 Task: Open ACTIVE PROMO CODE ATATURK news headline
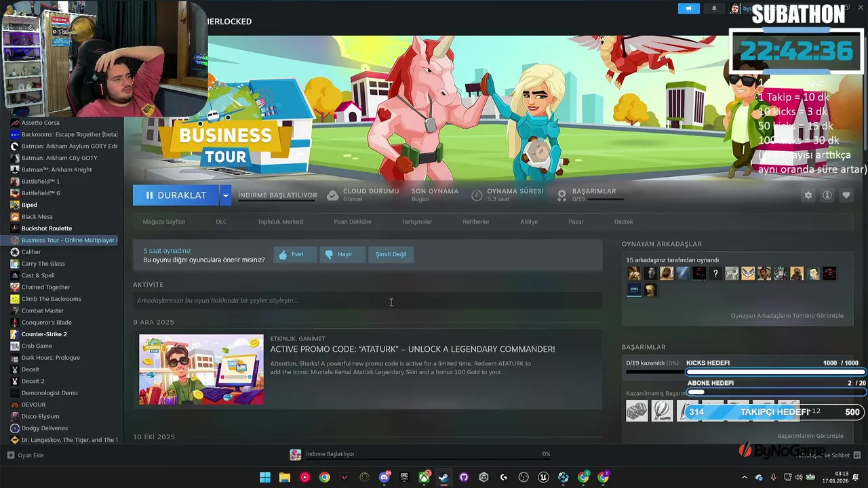(412, 349)
